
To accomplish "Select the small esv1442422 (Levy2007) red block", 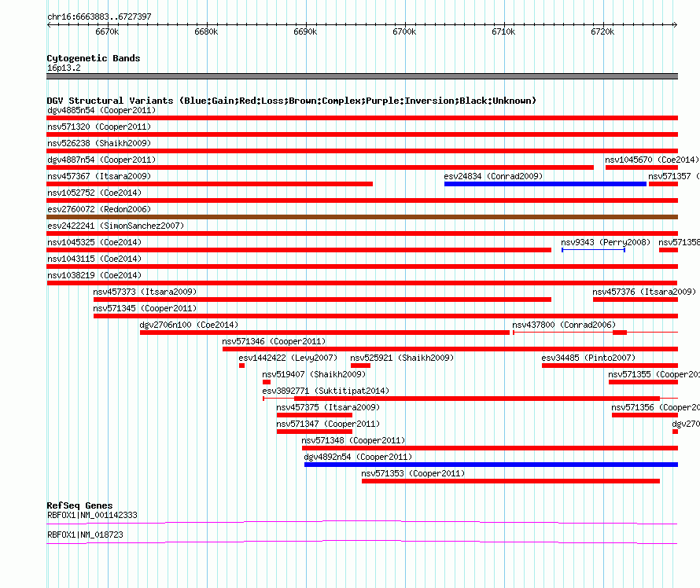I will pyautogui.click(x=241, y=366).
